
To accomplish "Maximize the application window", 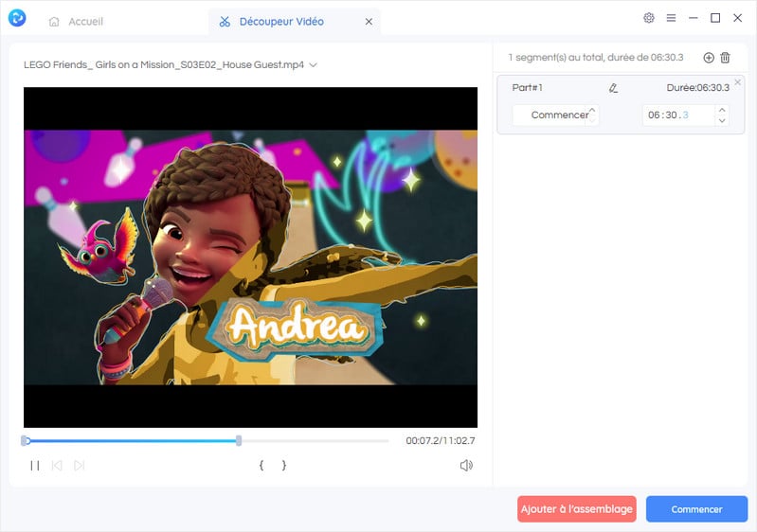I will 715,18.
